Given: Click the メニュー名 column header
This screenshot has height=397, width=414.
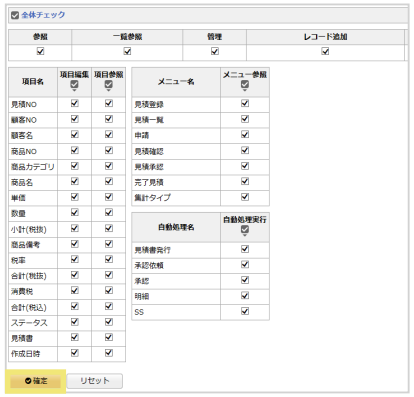Looking at the screenshot, I should pos(176,82).
